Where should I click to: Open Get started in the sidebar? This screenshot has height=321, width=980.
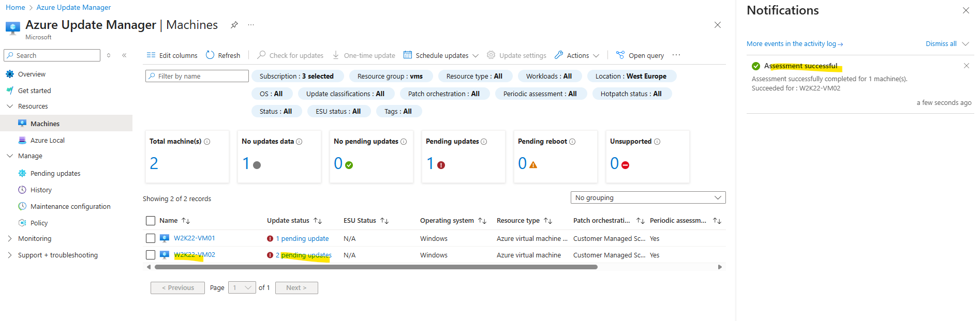click(34, 90)
